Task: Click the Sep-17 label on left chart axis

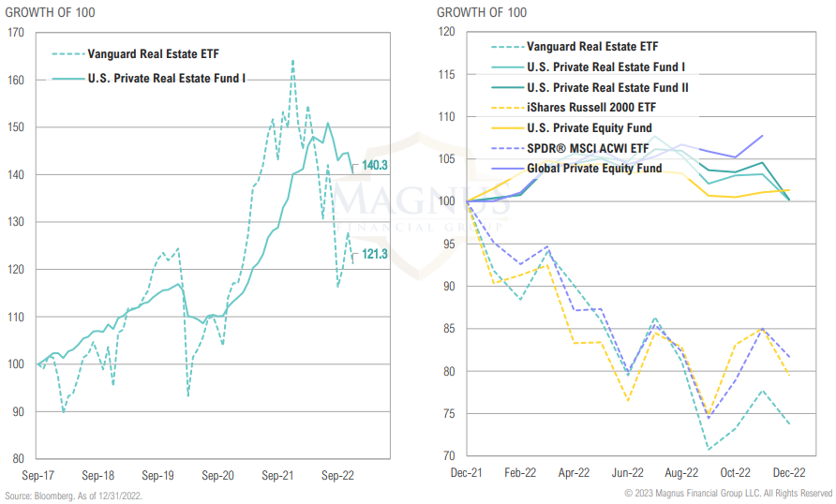Action: [x=37, y=475]
